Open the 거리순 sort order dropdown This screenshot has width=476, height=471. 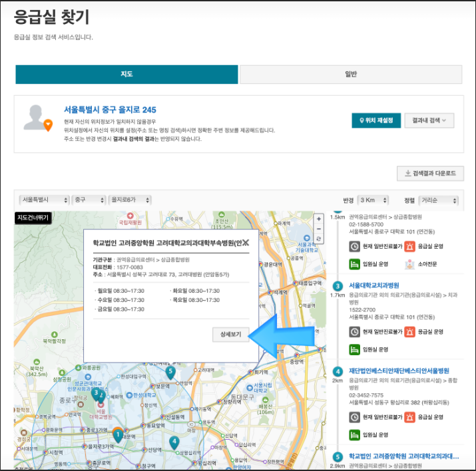438,200
